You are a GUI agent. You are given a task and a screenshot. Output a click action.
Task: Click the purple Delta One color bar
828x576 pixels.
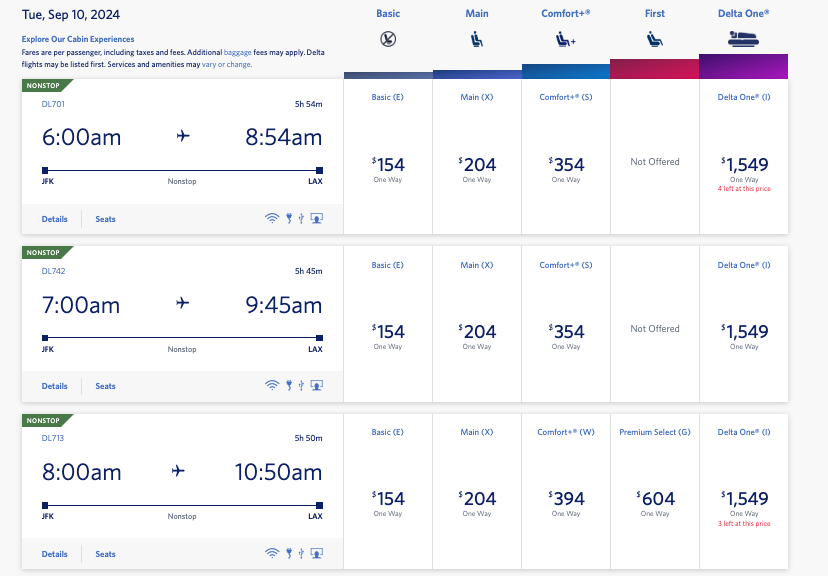[x=744, y=66]
